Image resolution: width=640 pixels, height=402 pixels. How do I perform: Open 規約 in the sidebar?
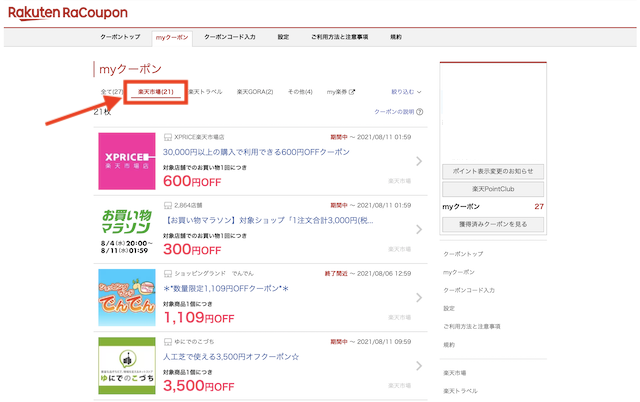pyautogui.click(x=449, y=345)
